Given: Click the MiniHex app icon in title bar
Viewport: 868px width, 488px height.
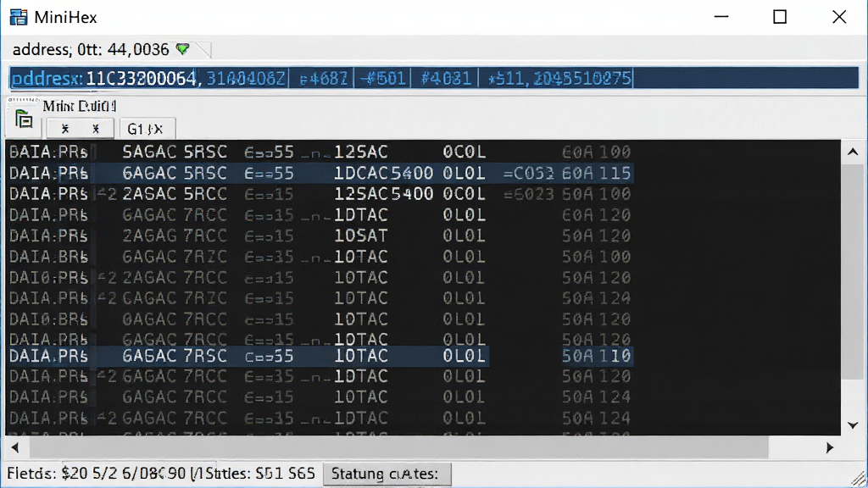Looking at the screenshot, I should (x=19, y=17).
